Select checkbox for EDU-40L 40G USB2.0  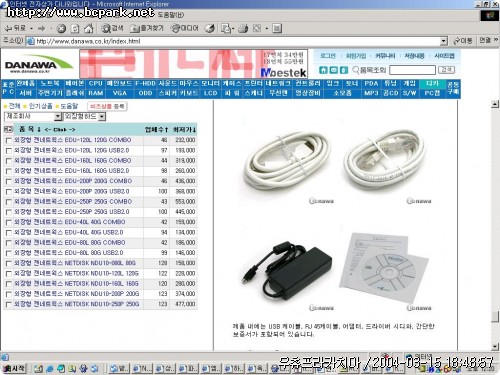(8, 233)
